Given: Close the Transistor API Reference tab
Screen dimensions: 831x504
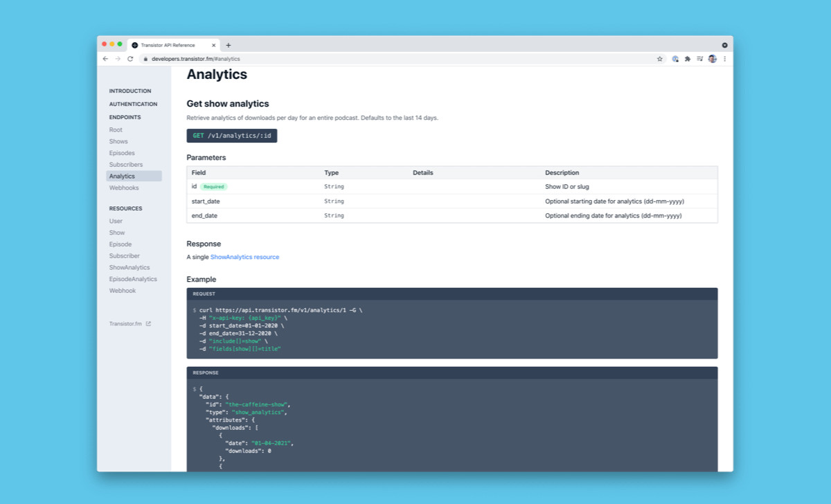Looking at the screenshot, I should (214, 45).
